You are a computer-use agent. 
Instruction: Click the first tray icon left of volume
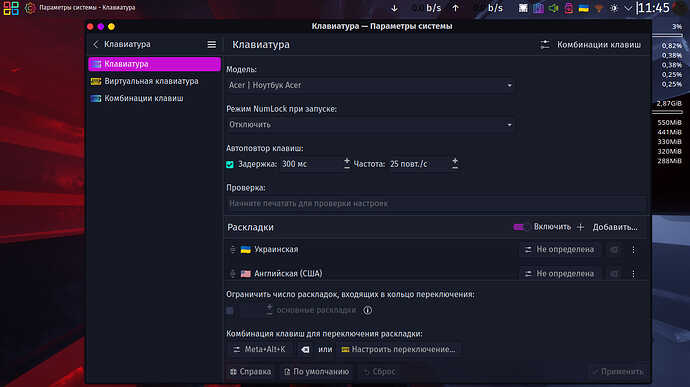(x=538, y=8)
